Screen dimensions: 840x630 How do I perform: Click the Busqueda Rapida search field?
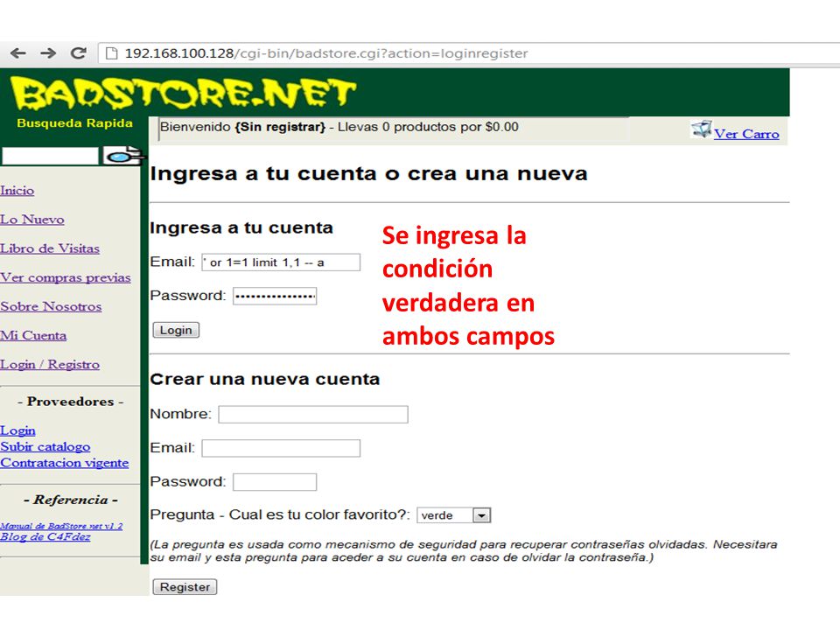tap(50, 157)
